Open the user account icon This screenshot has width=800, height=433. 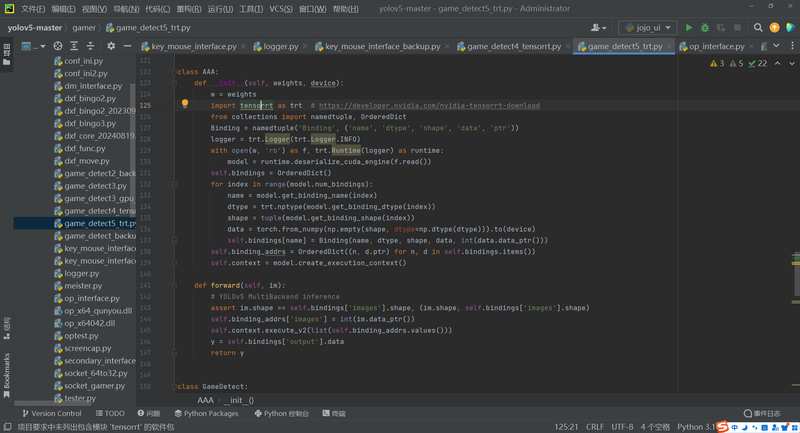(x=598, y=28)
